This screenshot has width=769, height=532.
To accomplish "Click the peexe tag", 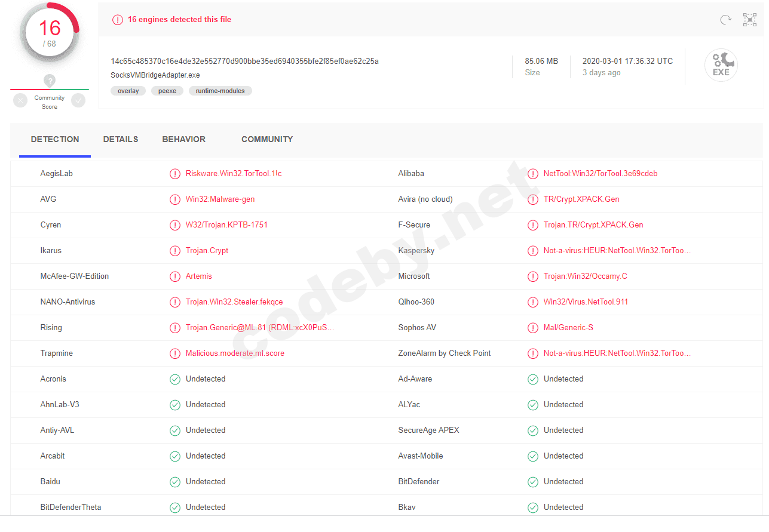I will coord(167,91).
